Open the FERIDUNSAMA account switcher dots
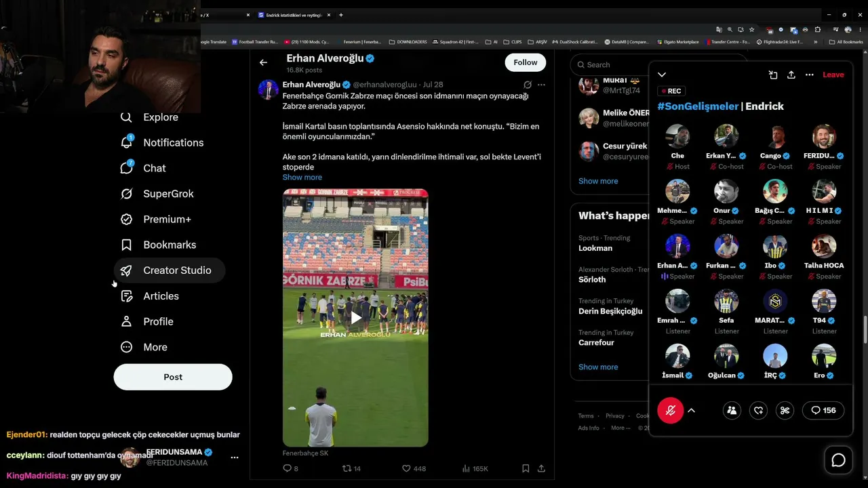 point(235,457)
